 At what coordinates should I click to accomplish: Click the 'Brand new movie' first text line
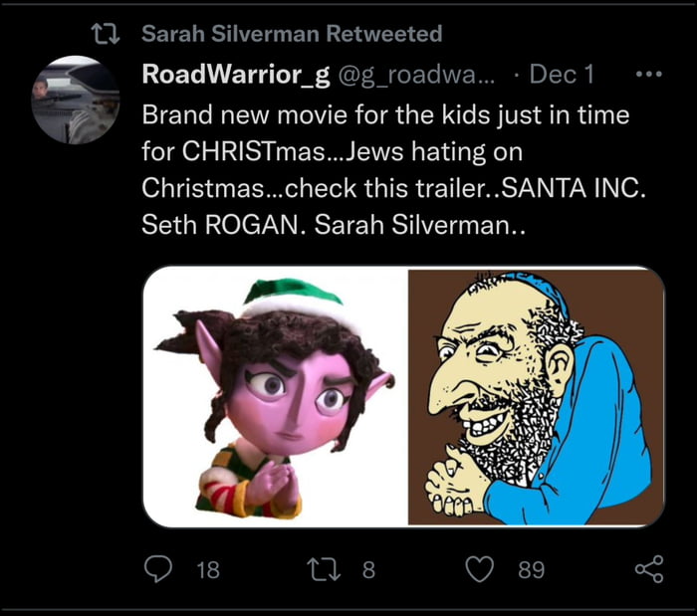386,114
